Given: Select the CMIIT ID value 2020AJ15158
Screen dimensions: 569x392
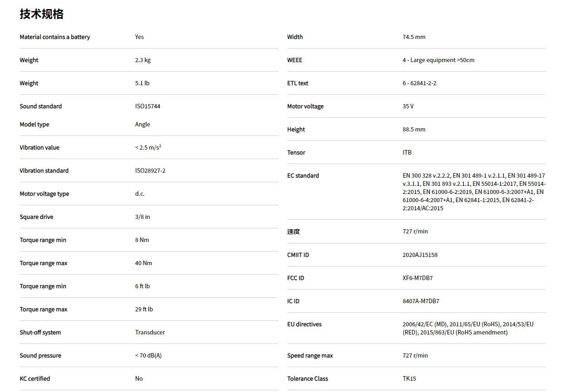Looking at the screenshot, I should point(420,255).
